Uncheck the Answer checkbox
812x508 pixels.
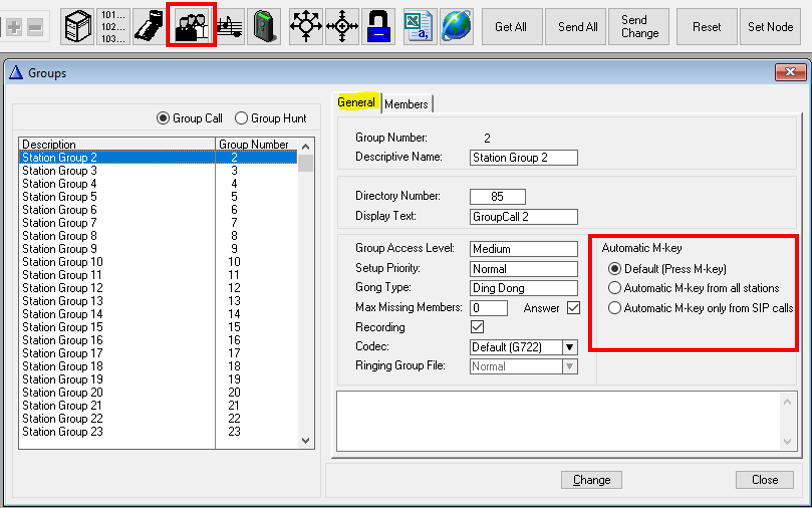pos(573,308)
